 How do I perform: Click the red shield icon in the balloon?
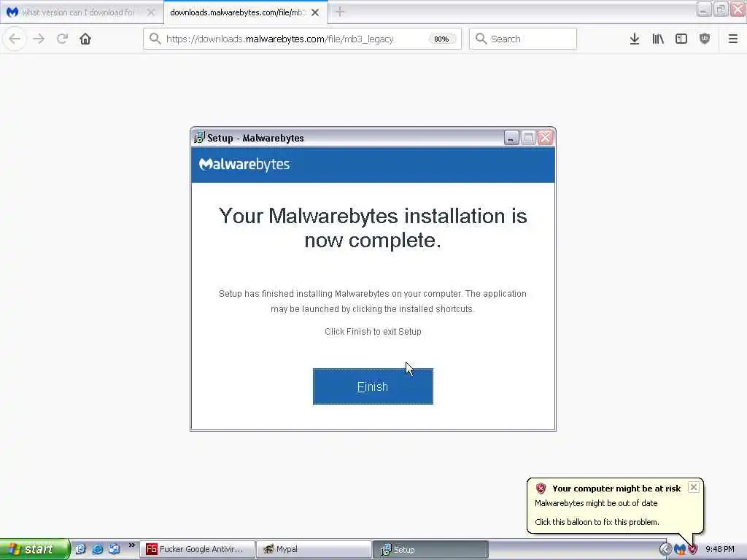click(541, 488)
